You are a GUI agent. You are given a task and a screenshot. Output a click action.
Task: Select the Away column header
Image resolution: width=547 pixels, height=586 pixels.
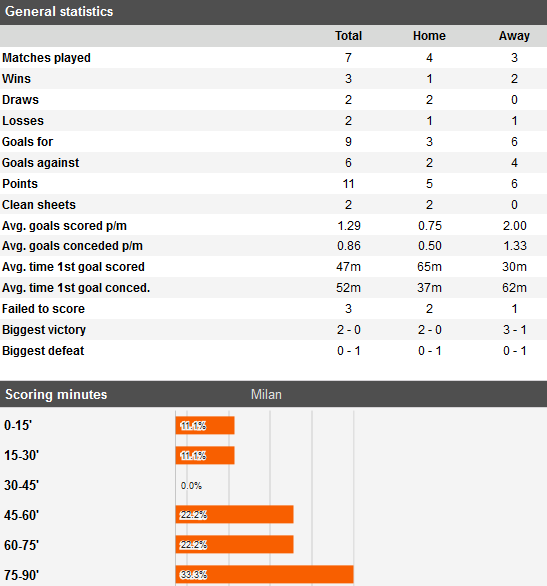point(514,36)
